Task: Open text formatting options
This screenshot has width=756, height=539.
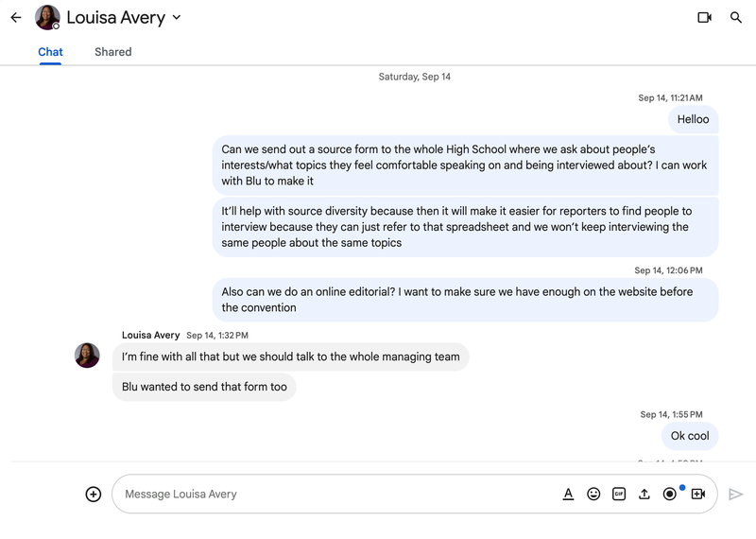Action: tap(568, 494)
